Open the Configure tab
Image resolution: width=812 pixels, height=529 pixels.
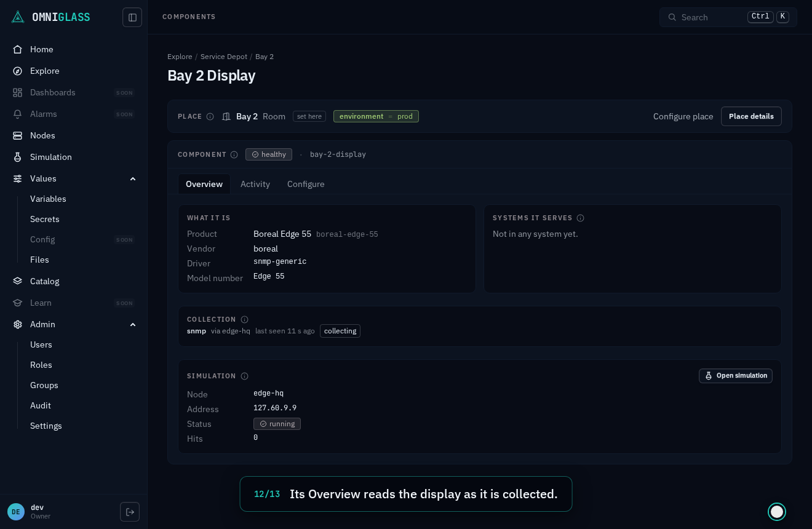(x=306, y=184)
